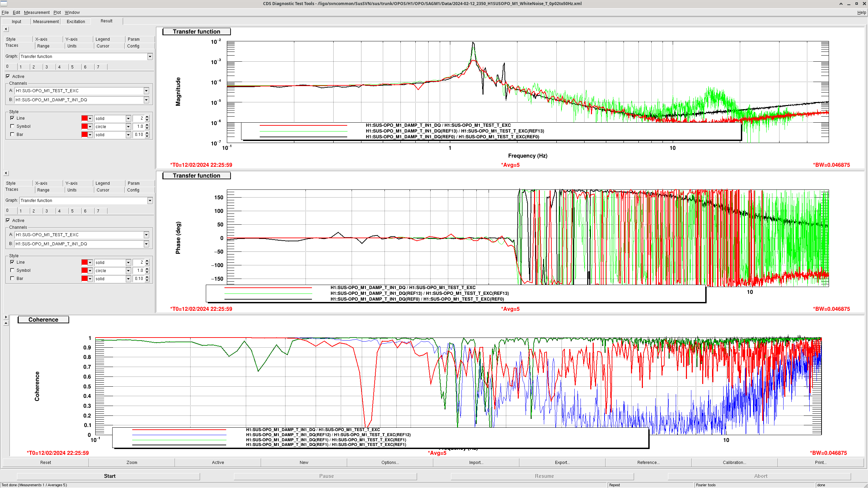Uncheck Active checkbox in top traces panel
The height and width of the screenshot is (488, 868).
click(8, 76)
